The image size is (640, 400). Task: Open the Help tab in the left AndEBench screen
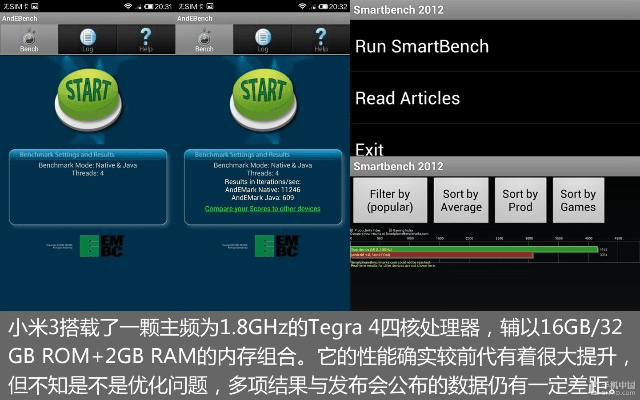pos(146,40)
